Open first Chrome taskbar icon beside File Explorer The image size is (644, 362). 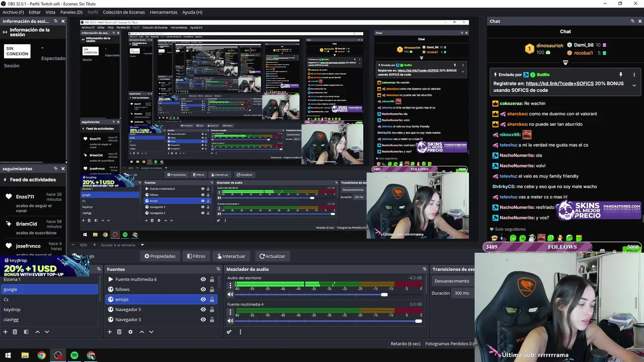tap(41, 355)
